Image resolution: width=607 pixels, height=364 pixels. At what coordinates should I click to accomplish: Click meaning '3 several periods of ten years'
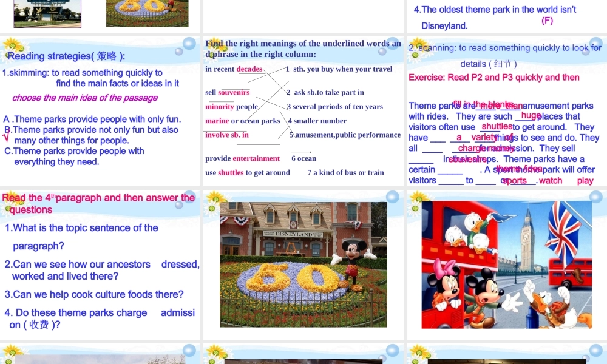pos(335,106)
